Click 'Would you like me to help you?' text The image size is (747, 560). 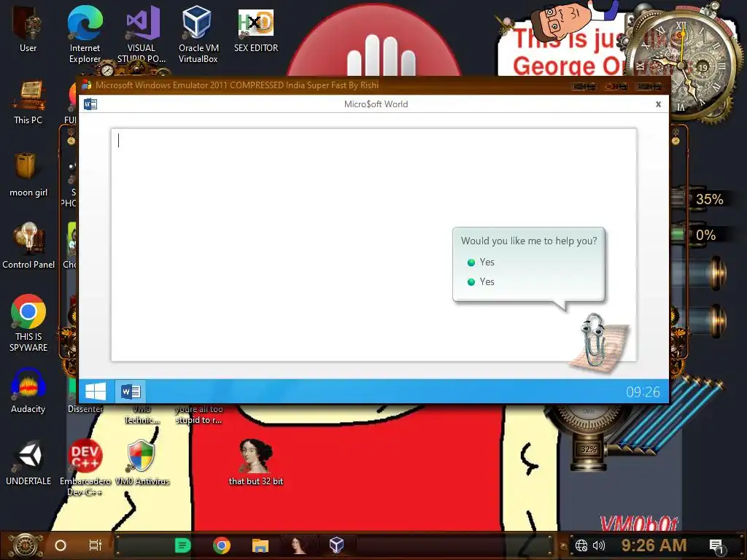(x=529, y=241)
